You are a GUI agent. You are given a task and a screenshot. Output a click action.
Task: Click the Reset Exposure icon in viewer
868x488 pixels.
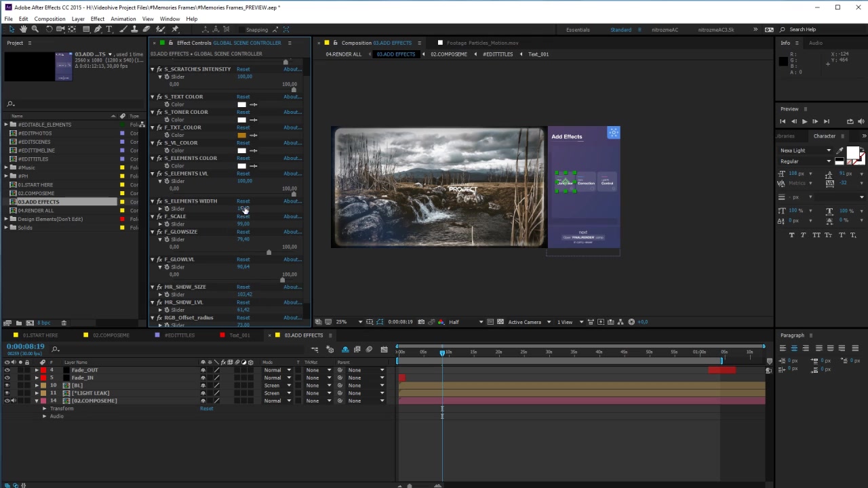click(631, 322)
